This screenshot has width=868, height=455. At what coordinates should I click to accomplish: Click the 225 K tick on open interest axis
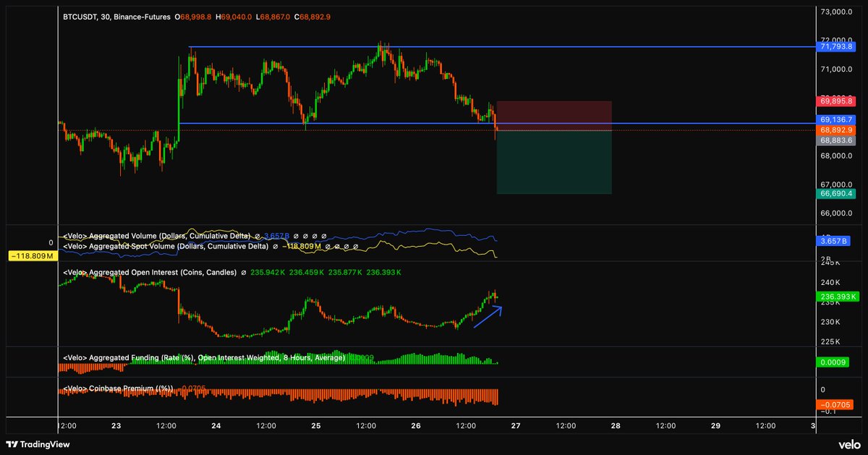830,341
